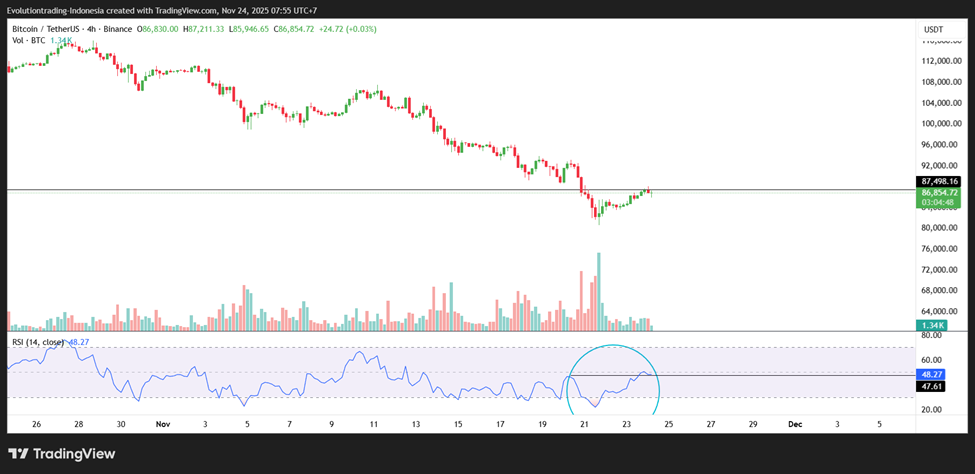Image resolution: width=975 pixels, height=474 pixels.
Task: Click the green 86,854.72 current price label
Action: click(x=939, y=192)
